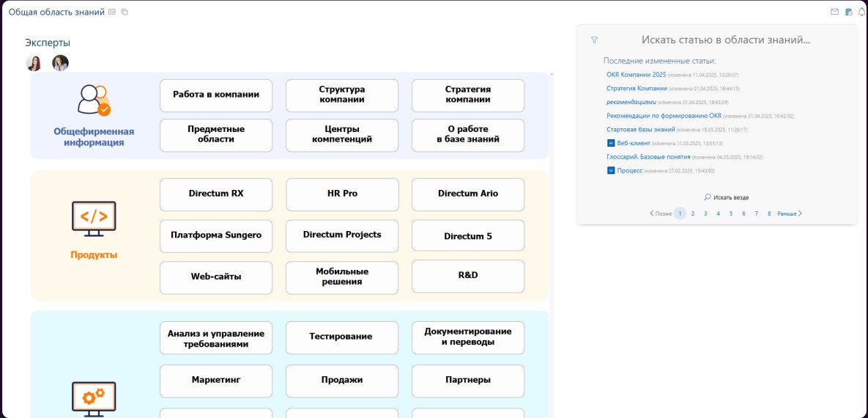Image resolution: width=868 pixels, height=418 pixels.
Task: Click the magnifier icon of Искать везде
Action: [x=708, y=197]
